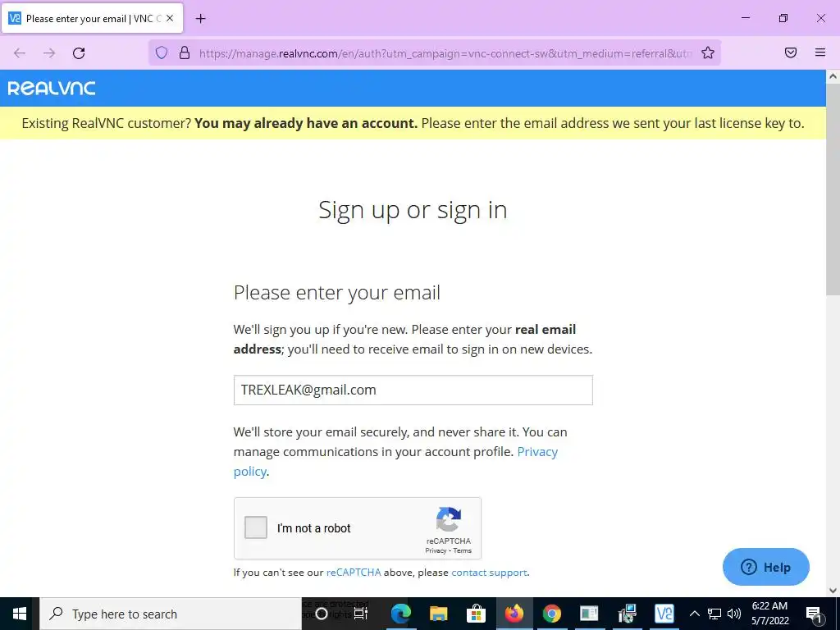Image resolution: width=840 pixels, height=630 pixels.
Task: Follow the contact support link
Action: click(489, 573)
